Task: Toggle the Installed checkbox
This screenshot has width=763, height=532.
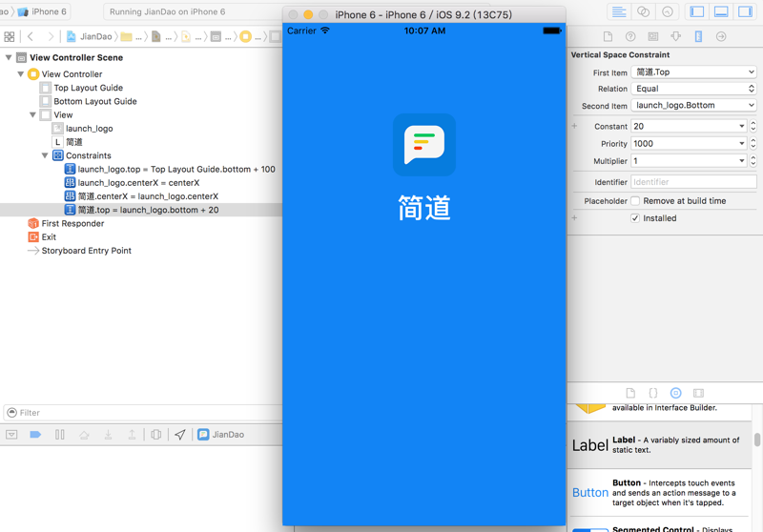Action: (x=635, y=218)
